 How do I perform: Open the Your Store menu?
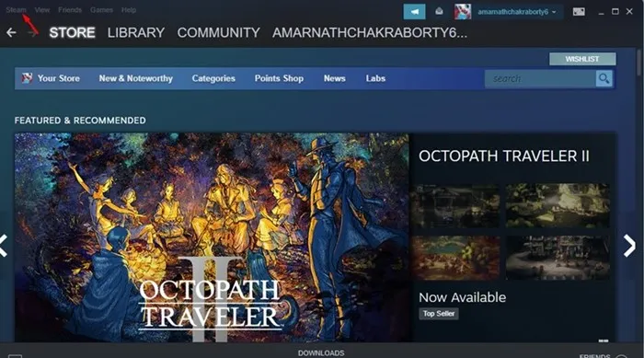coord(59,78)
